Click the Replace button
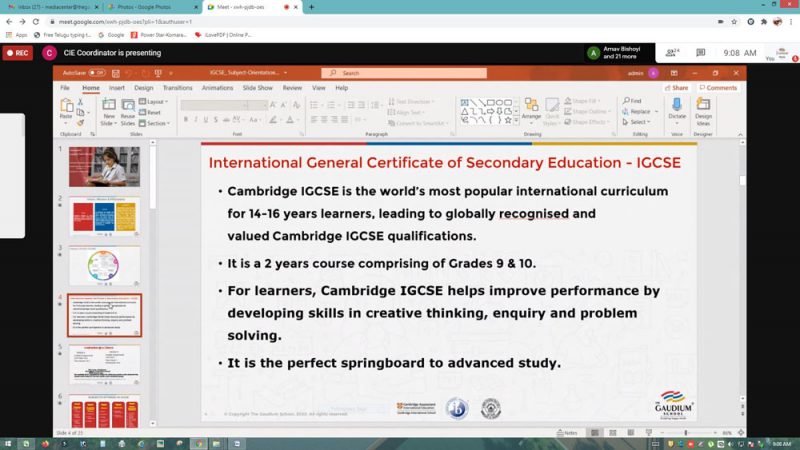Image resolution: width=800 pixels, height=450 pixels. (x=640, y=111)
